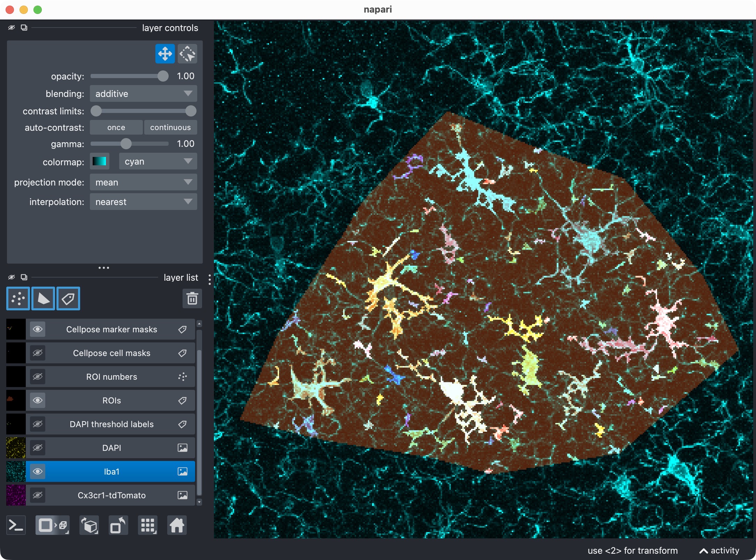Viewport: 756px width, 560px height.
Task: Click once auto-contrast button
Action: click(116, 128)
